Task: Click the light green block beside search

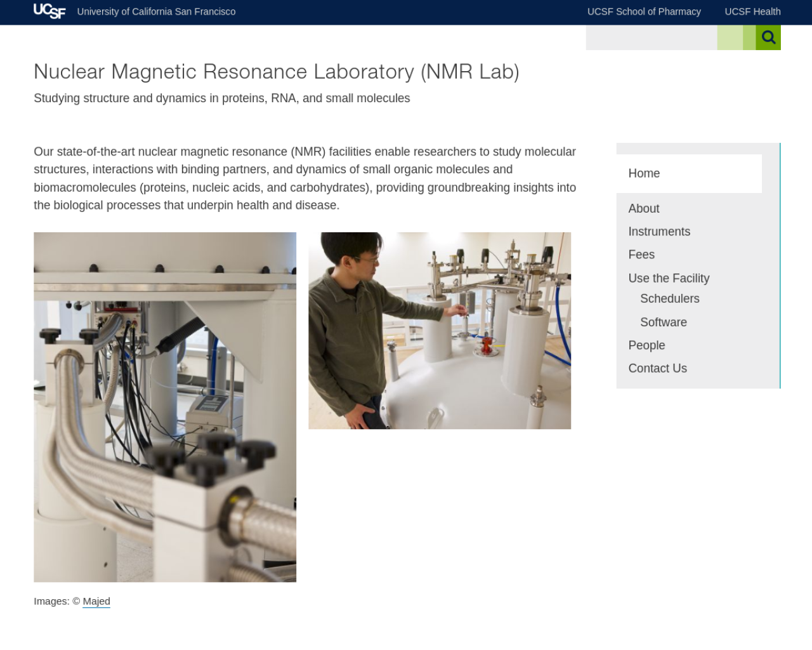Action: pyautogui.click(x=730, y=37)
